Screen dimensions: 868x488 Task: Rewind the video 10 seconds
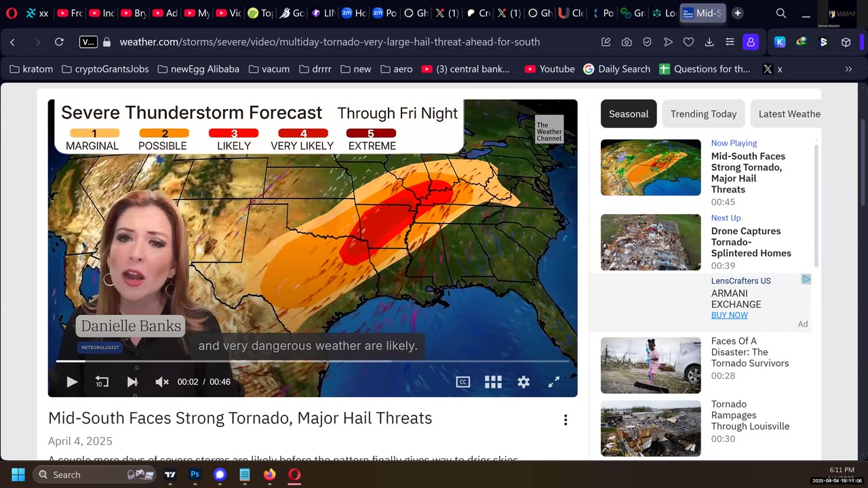pyautogui.click(x=102, y=382)
